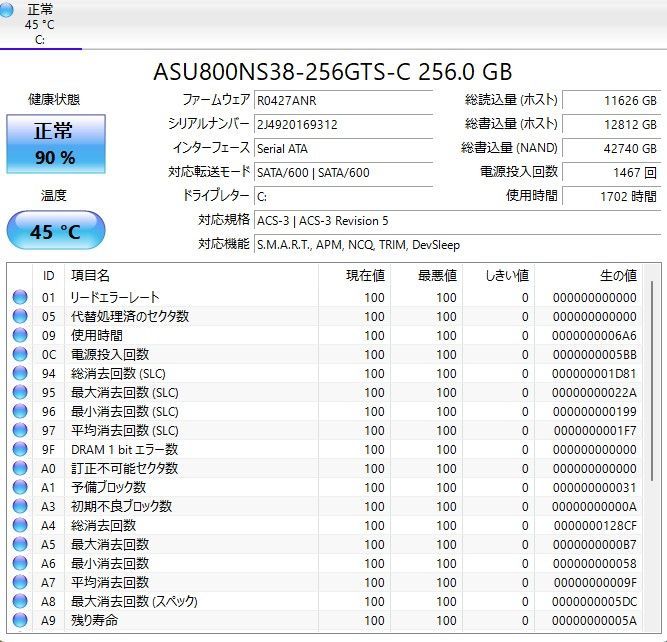Click the status icon of row A5 最大消去回数
This screenshot has height=642, width=667.
coord(20,544)
